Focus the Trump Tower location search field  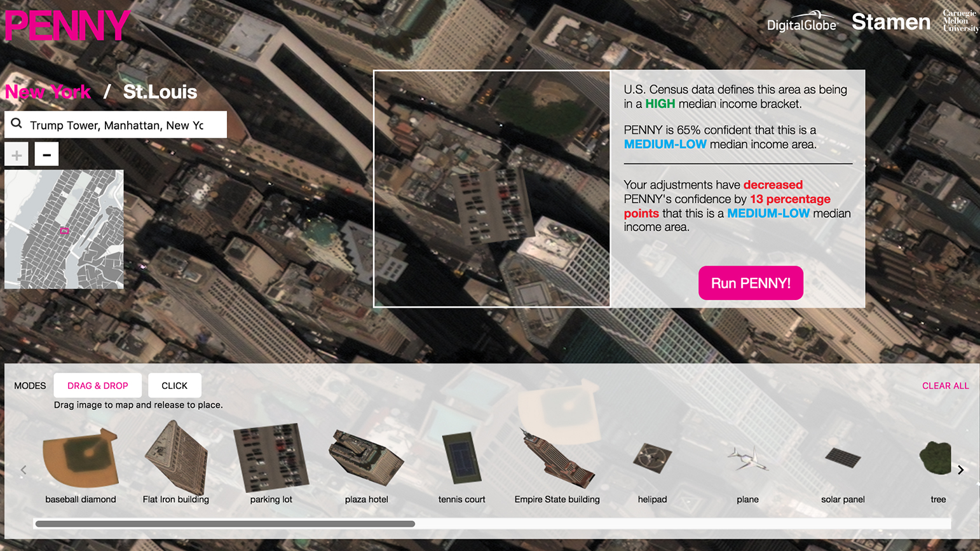[x=116, y=125]
